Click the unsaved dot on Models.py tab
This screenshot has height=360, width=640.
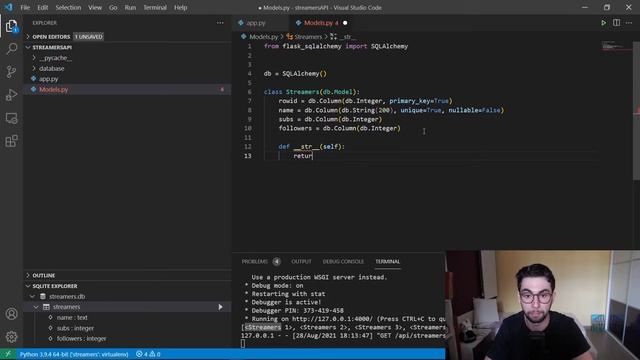click(x=345, y=23)
